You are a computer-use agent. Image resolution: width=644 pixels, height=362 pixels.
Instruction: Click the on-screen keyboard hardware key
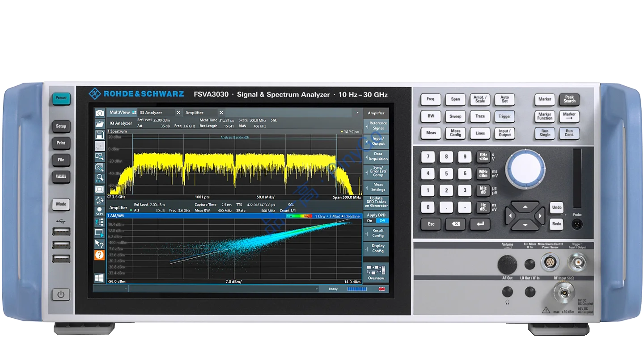(x=61, y=177)
